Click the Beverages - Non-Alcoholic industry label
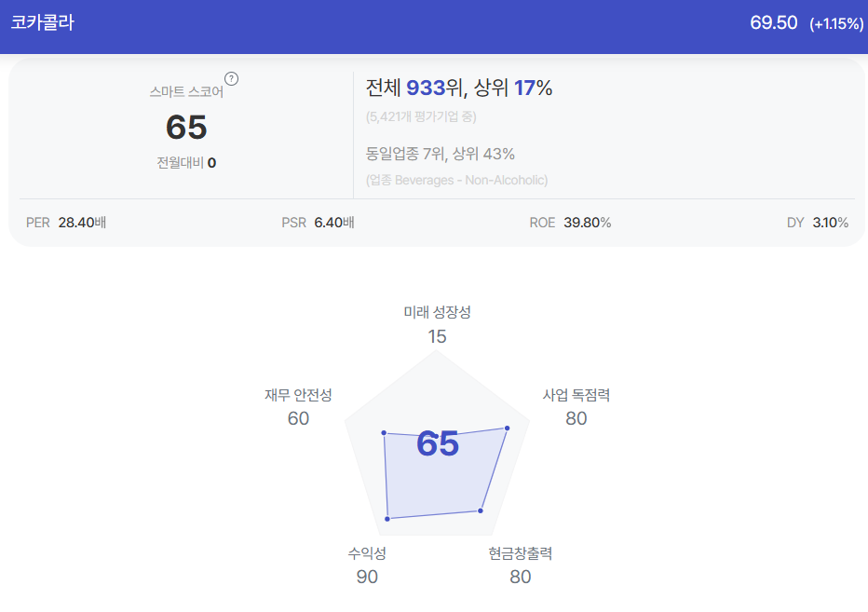This screenshot has height=612, width=868. pos(471,180)
